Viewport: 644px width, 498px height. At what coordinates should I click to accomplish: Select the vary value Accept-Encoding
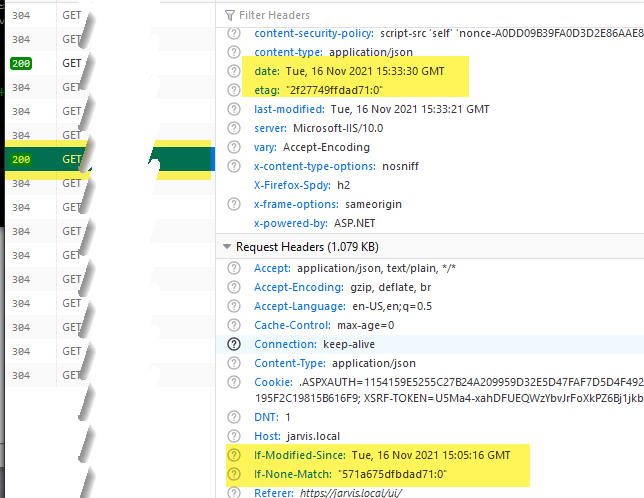327,147
